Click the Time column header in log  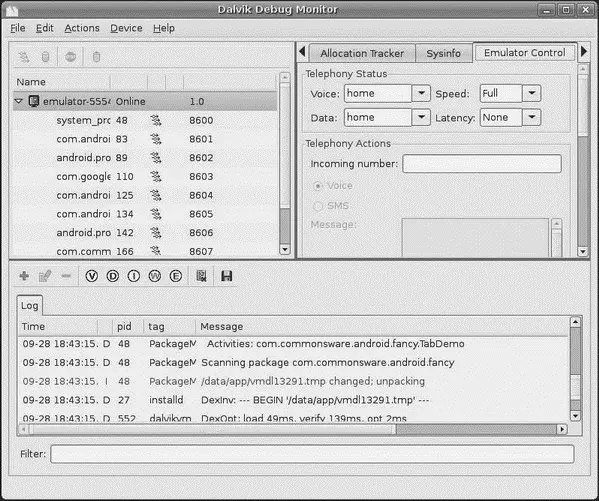tap(57, 326)
